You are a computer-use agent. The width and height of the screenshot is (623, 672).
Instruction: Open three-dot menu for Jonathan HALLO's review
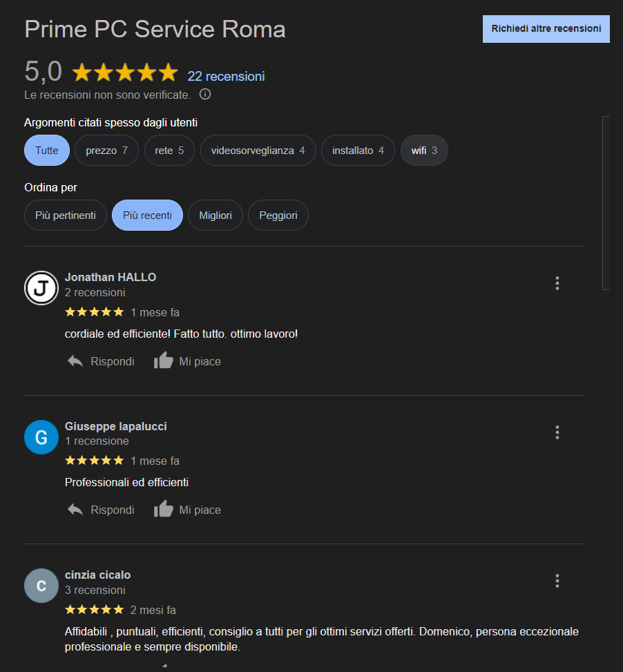tap(557, 283)
